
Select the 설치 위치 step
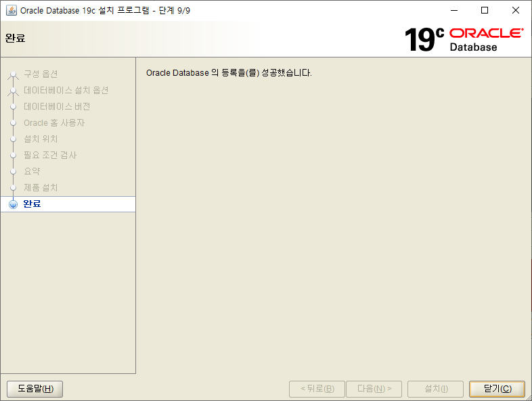pos(41,139)
